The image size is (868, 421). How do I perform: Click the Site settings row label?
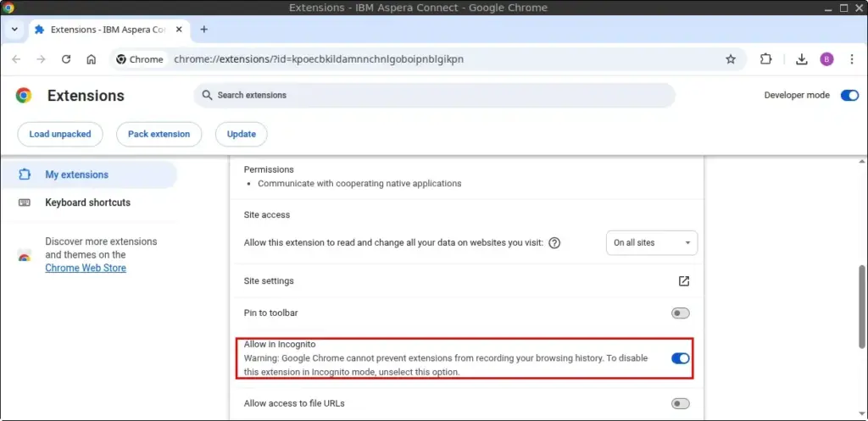click(x=269, y=281)
